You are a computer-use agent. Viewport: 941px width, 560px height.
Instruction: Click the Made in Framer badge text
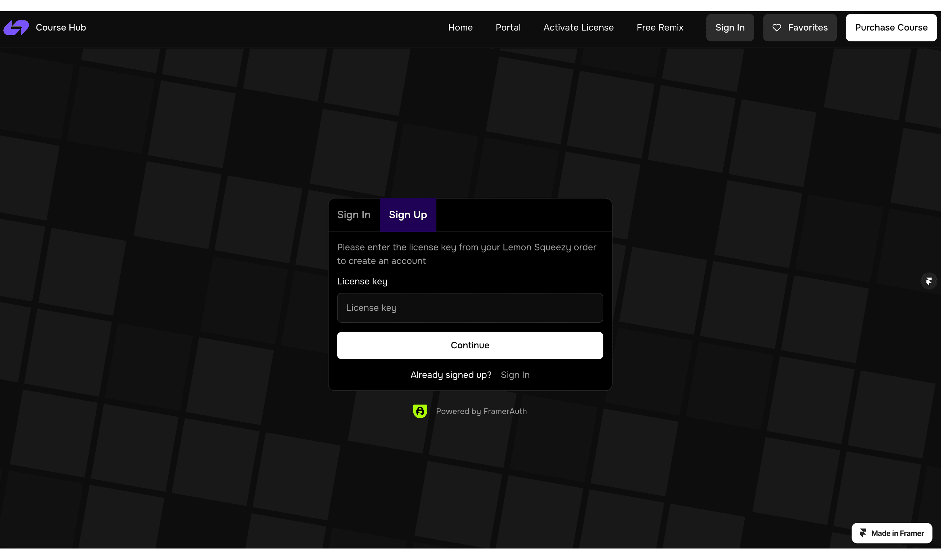click(x=897, y=533)
